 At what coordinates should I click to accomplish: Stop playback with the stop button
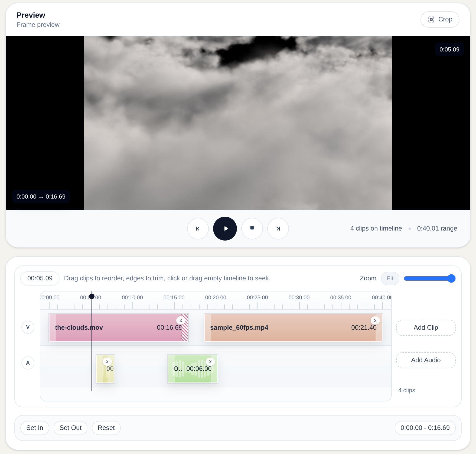pyautogui.click(x=252, y=229)
